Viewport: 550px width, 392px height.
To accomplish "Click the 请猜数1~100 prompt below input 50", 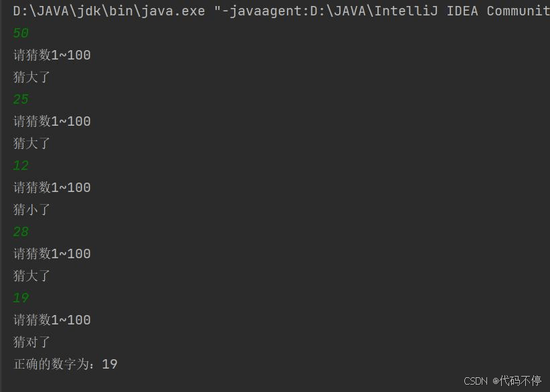I will tap(52, 56).
